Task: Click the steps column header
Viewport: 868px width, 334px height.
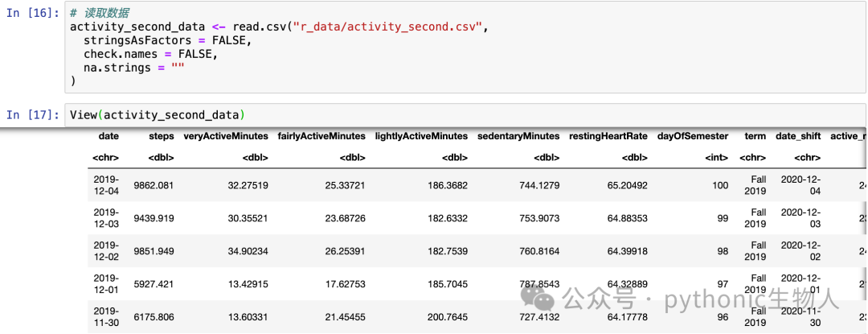Action: [x=161, y=136]
